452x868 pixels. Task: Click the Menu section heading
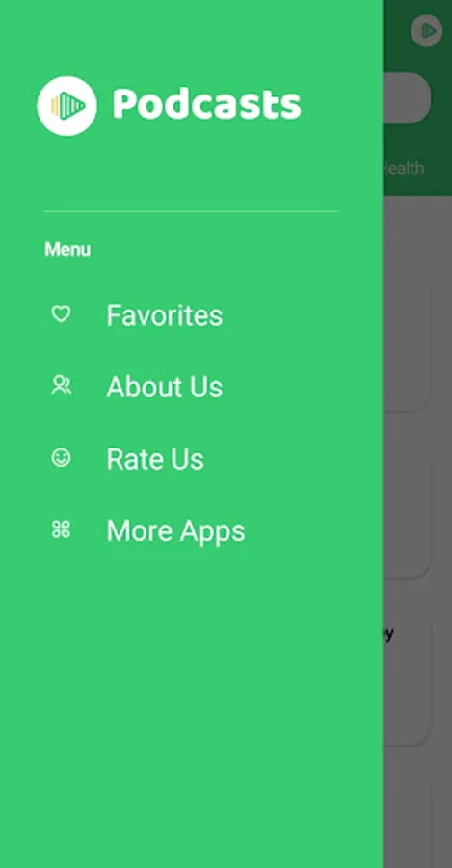[x=67, y=249]
